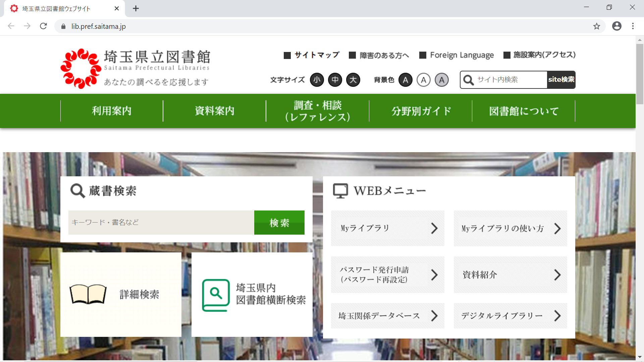This screenshot has width=644, height=362.
Task: Open 埼玉県内図書館横断検索
Action: pyautogui.click(x=252, y=295)
